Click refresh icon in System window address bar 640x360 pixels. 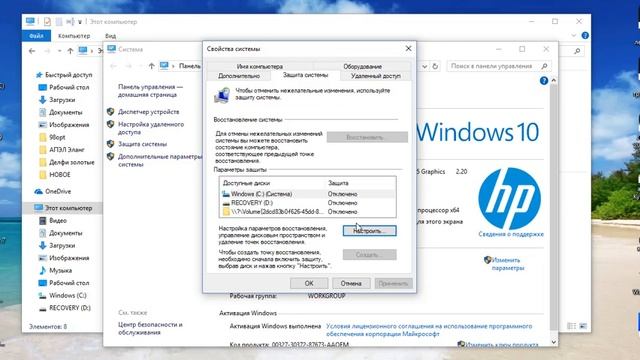pos(435,66)
